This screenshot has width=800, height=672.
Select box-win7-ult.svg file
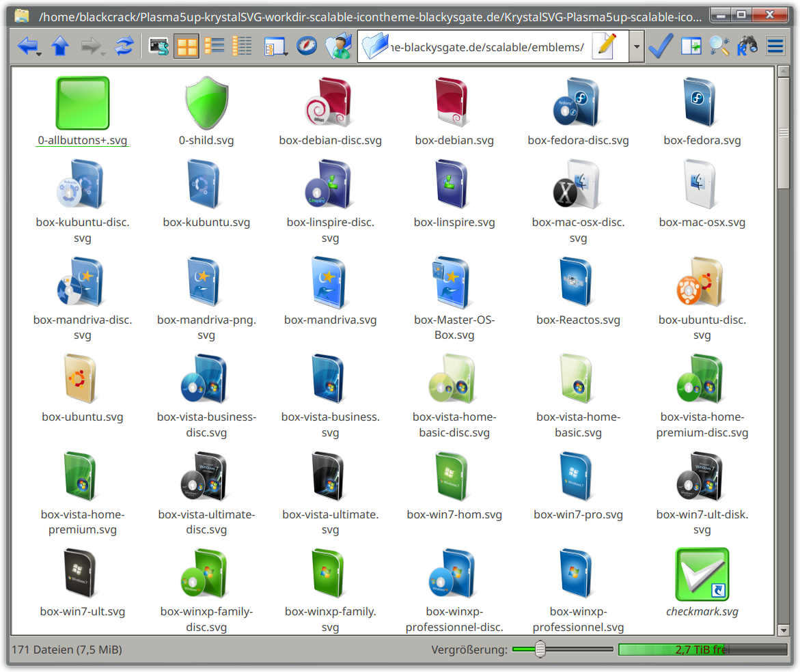tap(82, 583)
